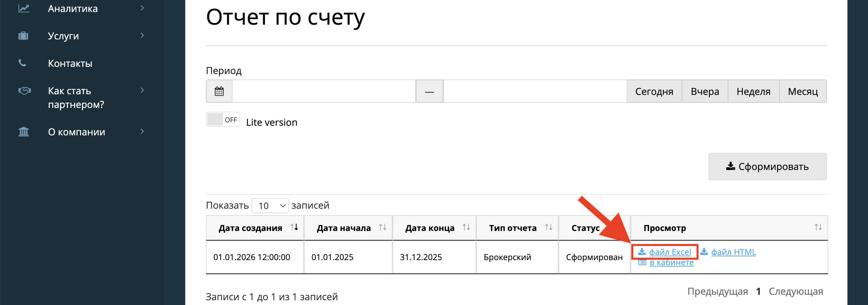Click the О компании bank building icon
Screen dimensions: 868x305
pos(24,132)
